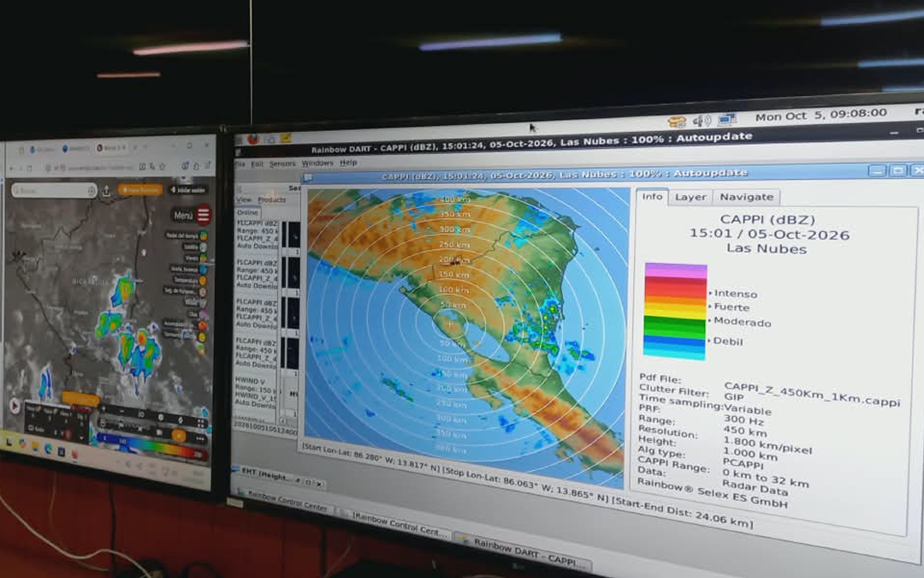Screen dimensions: 924x578
Task: Open Edge from Windows taskbar
Action: pyautogui.click(x=48, y=448)
